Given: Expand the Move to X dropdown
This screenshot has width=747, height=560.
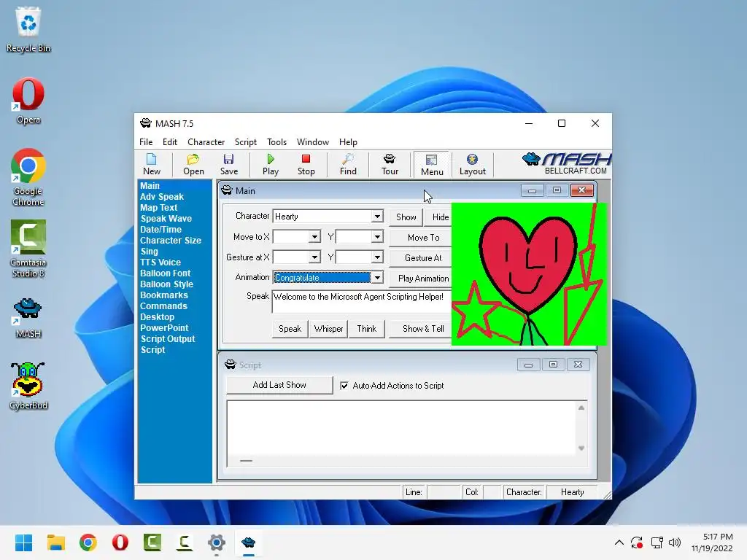Looking at the screenshot, I should click(x=314, y=237).
